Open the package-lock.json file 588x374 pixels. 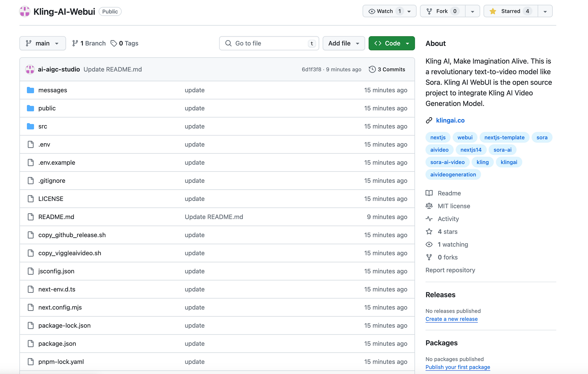coord(64,325)
